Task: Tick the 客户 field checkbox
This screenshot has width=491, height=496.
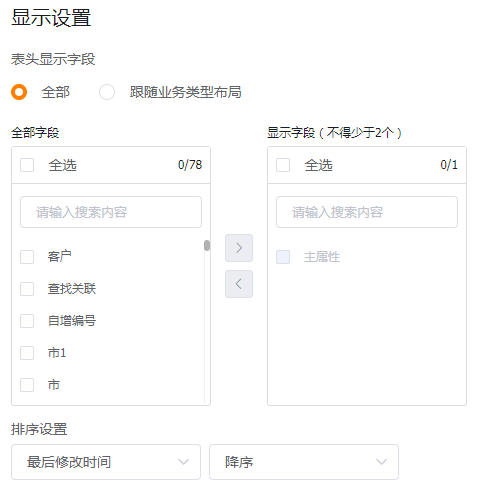Action: pos(27,257)
